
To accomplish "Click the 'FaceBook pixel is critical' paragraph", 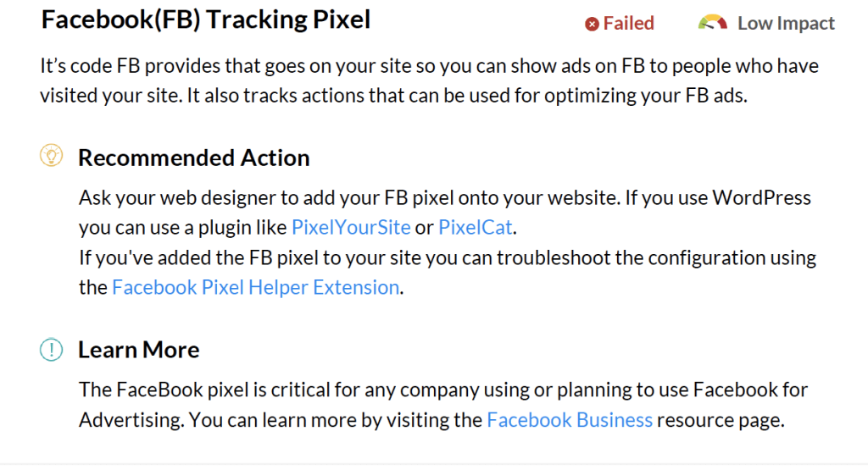I will [x=442, y=405].
